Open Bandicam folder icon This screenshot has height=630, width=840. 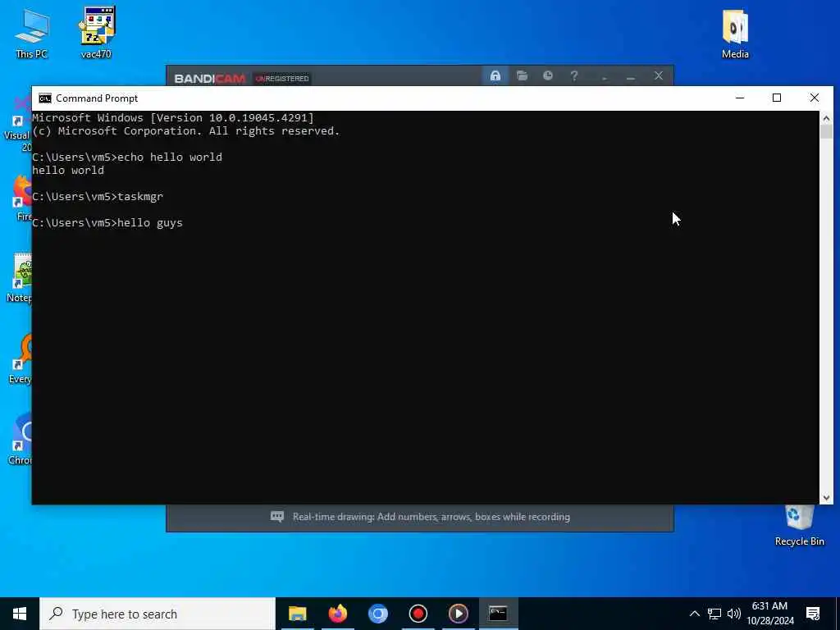(522, 75)
